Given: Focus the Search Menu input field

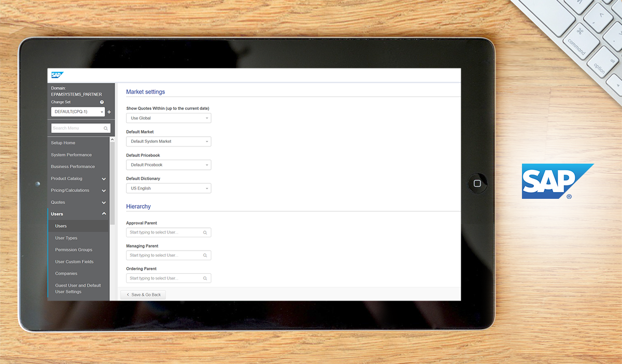Looking at the screenshot, I should pos(77,128).
